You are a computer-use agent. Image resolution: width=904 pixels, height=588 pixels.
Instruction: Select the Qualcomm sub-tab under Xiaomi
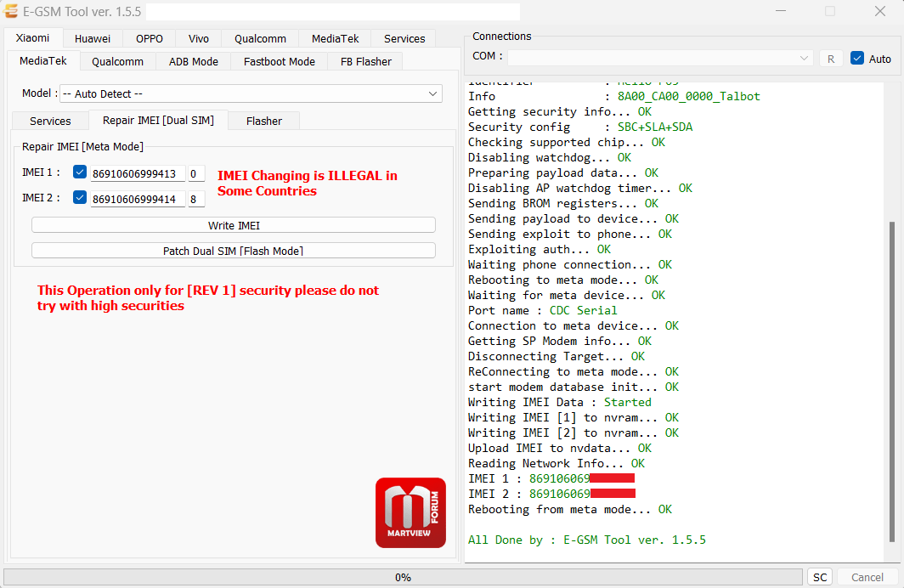117,62
